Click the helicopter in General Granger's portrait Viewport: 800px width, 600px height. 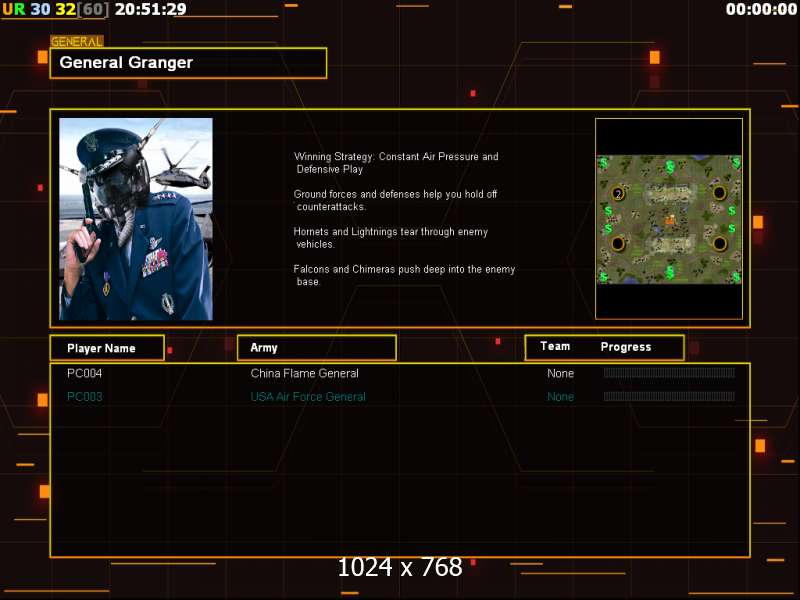point(180,168)
